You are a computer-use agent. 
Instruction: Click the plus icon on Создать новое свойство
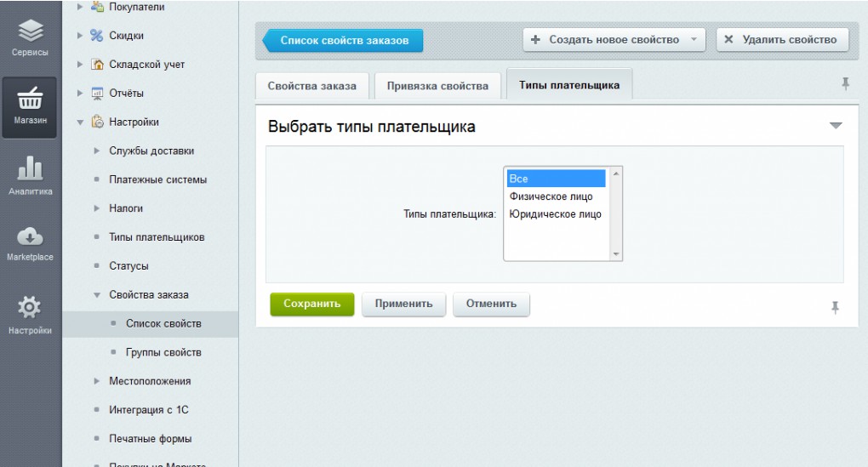[535, 40]
